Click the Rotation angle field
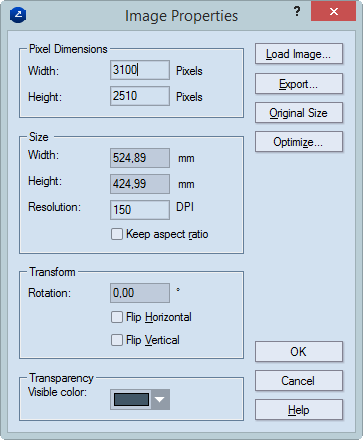Screen dimensions: 363x440 (140, 293)
